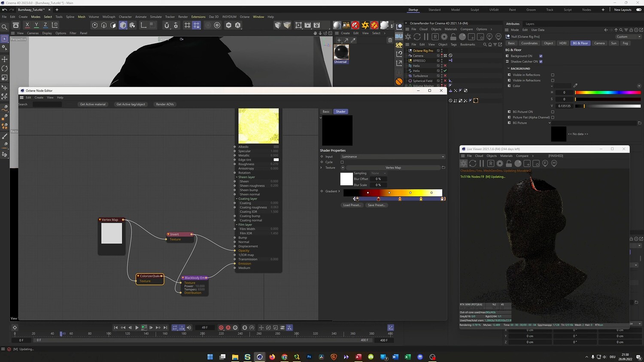Toggle the X axis lock icon
The image size is (644, 362).
[27, 25]
